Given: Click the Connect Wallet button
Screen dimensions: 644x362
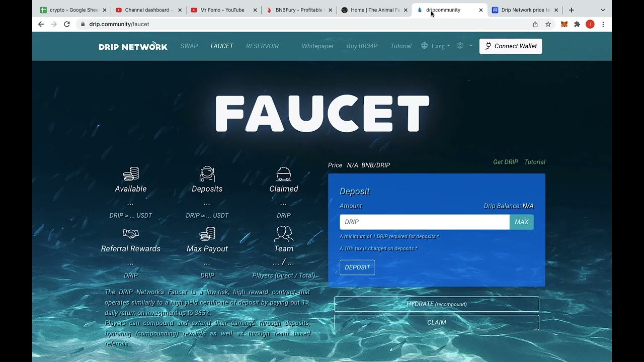Looking at the screenshot, I should [x=511, y=46].
